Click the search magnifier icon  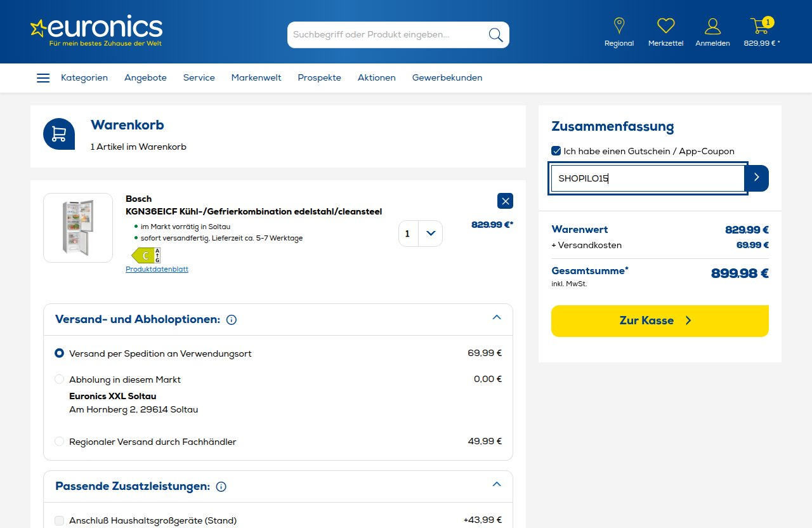(495, 34)
